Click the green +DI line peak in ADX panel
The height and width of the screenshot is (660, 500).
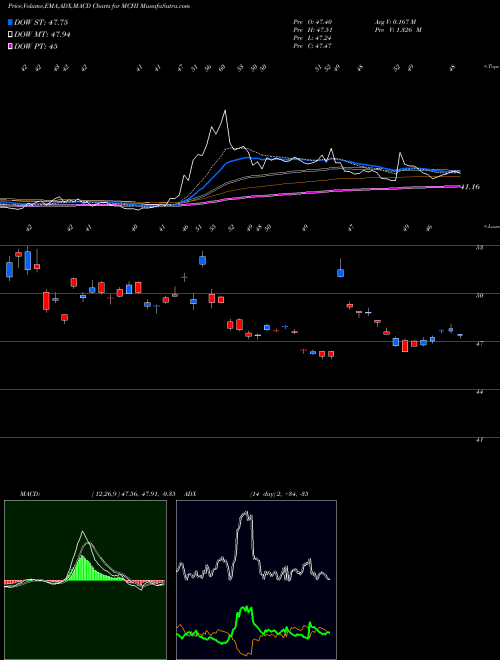pyautogui.click(x=245, y=609)
